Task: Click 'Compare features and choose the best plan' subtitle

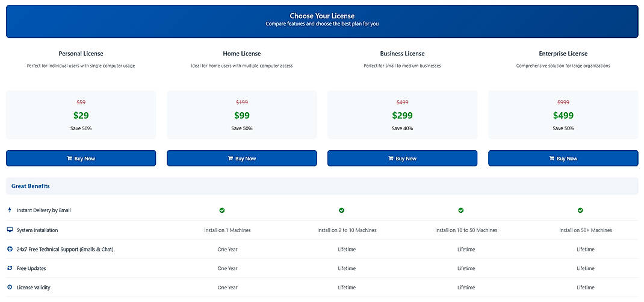Action: [x=322, y=24]
